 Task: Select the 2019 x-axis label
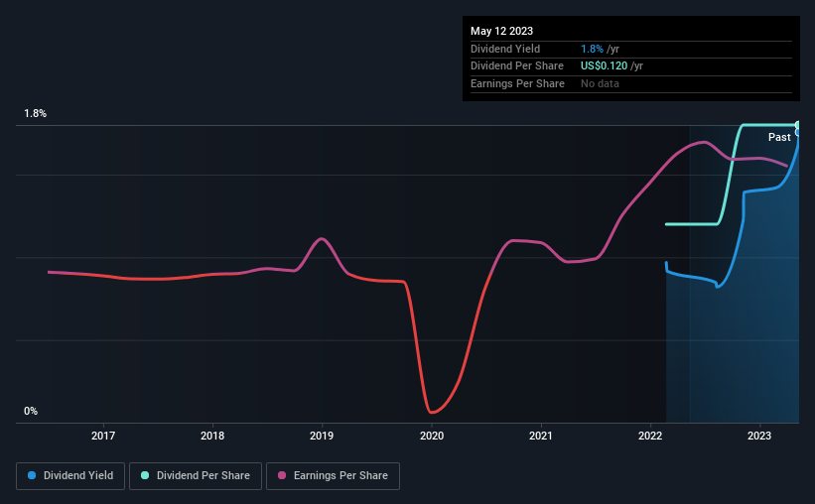tap(322, 436)
